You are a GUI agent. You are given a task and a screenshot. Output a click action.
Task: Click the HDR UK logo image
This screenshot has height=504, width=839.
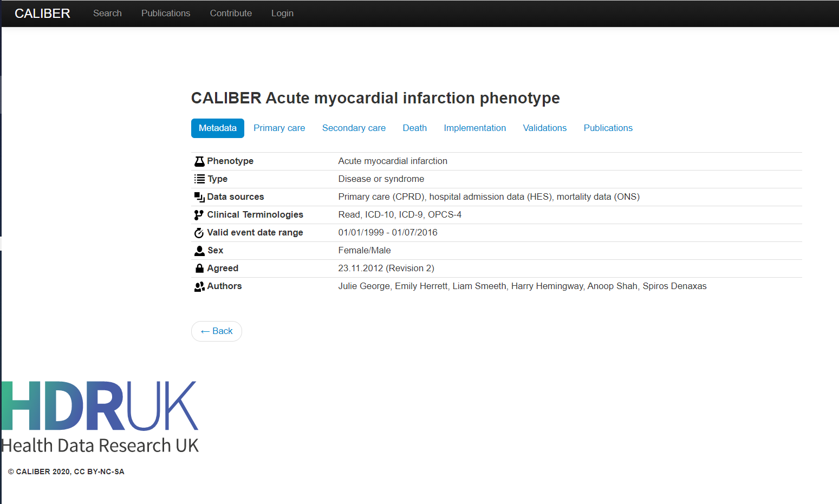tap(100, 417)
